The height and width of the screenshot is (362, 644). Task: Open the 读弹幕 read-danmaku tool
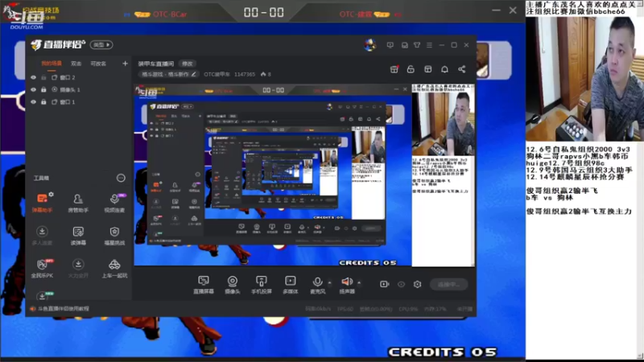[x=78, y=236]
